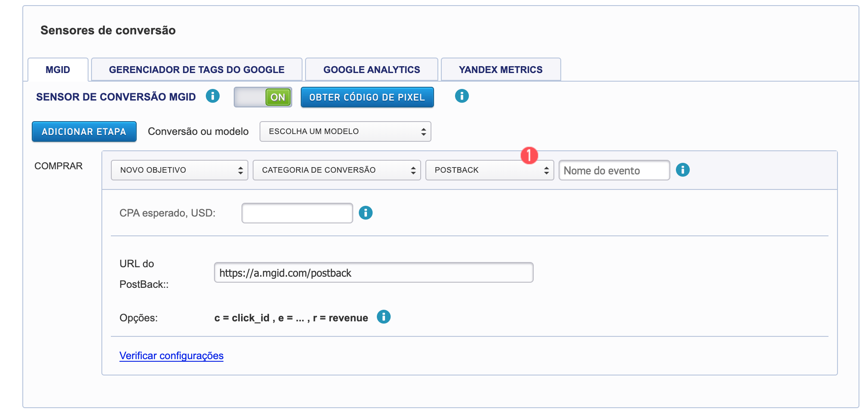Open the Verificar configurações link
The width and height of the screenshot is (868, 415).
(x=171, y=356)
